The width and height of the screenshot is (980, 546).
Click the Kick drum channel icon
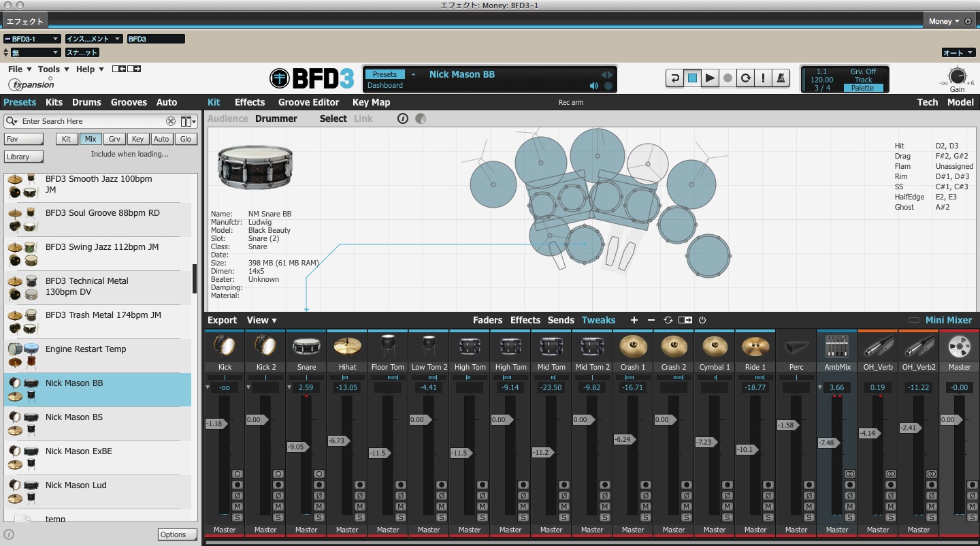coord(225,346)
